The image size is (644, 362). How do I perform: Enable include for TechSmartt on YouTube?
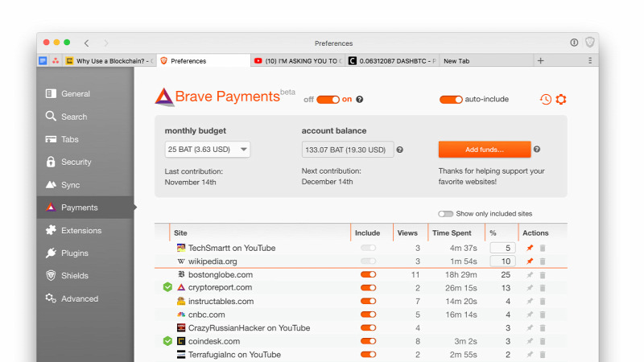coord(368,248)
